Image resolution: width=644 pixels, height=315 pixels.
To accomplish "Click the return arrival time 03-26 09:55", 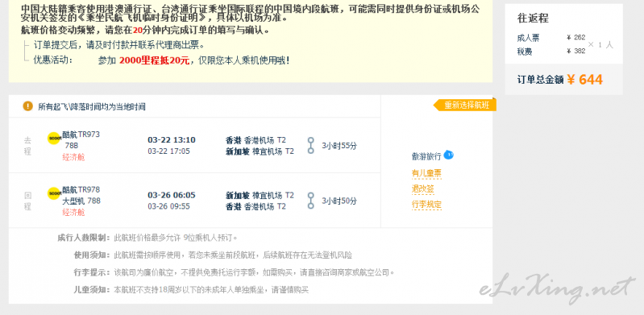I will [168, 206].
